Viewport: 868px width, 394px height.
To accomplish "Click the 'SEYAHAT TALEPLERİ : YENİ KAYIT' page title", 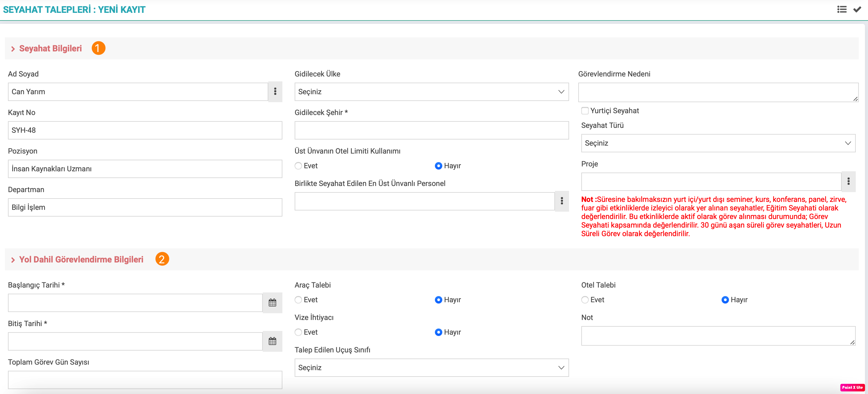I will [x=74, y=9].
